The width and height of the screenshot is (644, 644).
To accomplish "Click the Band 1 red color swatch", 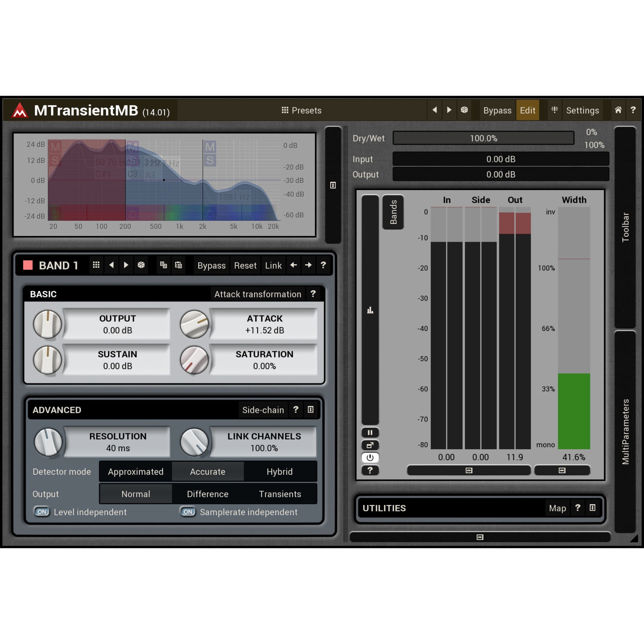I will coord(28,265).
